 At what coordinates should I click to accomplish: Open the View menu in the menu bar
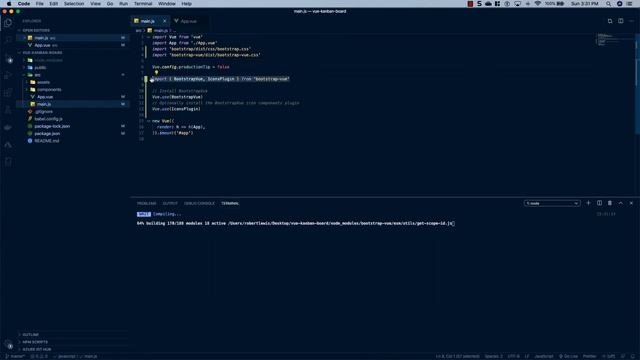(x=96, y=4)
